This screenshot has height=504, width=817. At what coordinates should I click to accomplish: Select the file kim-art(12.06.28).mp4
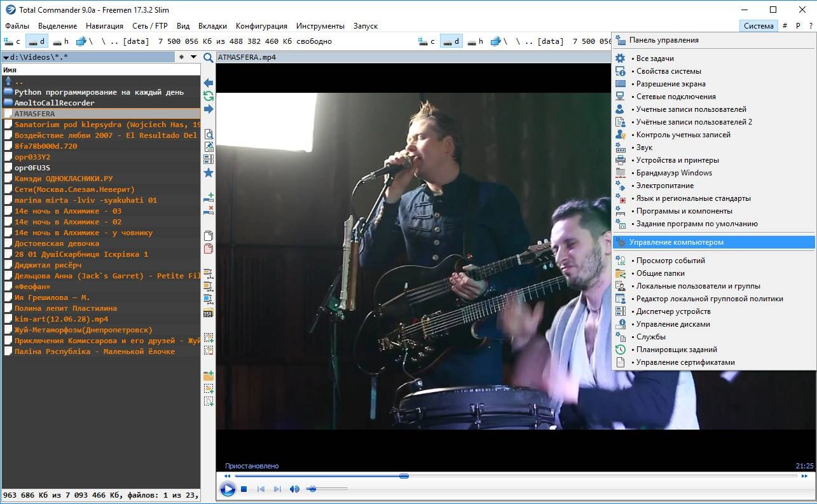[x=101, y=319]
